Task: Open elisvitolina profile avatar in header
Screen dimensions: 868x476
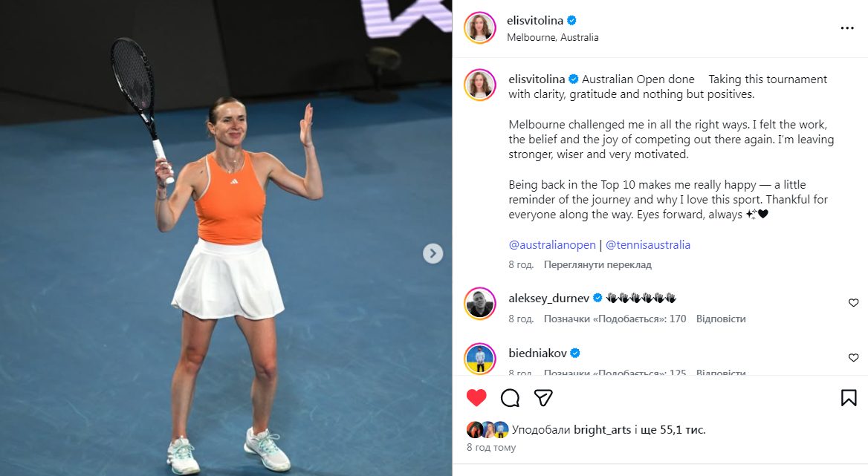Action: coord(480,27)
